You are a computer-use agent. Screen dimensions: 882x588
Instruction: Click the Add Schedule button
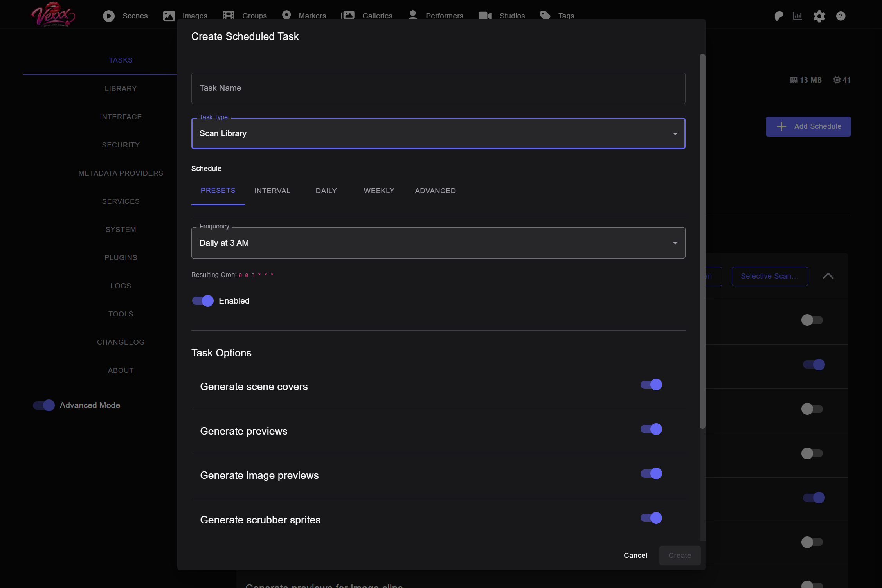click(x=808, y=126)
